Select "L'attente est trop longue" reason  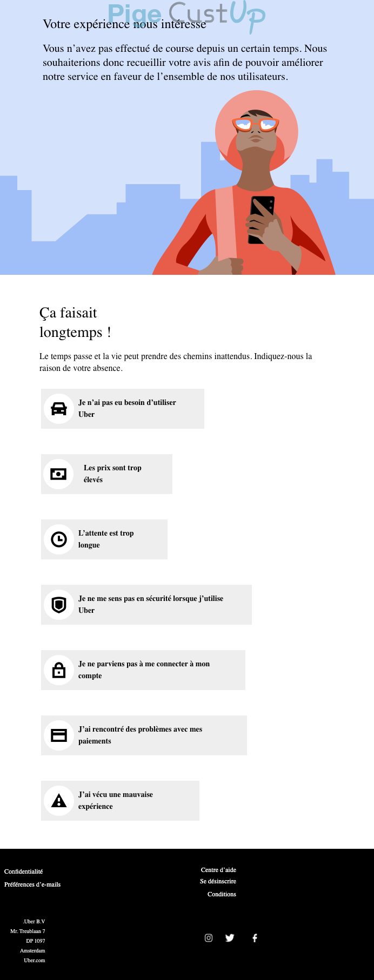[x=106, y=539]
